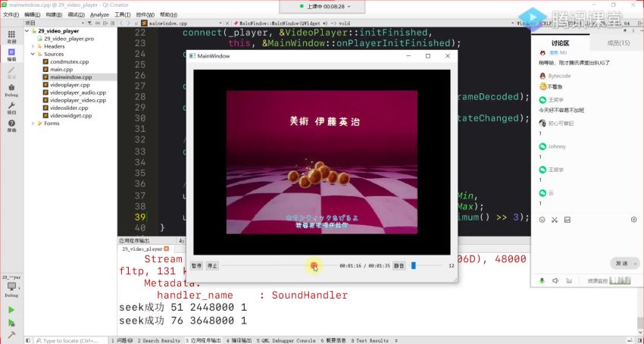This screenshot has height=344, width=644.
Task: Go back with editor navigation arrow
Action: 122,23
